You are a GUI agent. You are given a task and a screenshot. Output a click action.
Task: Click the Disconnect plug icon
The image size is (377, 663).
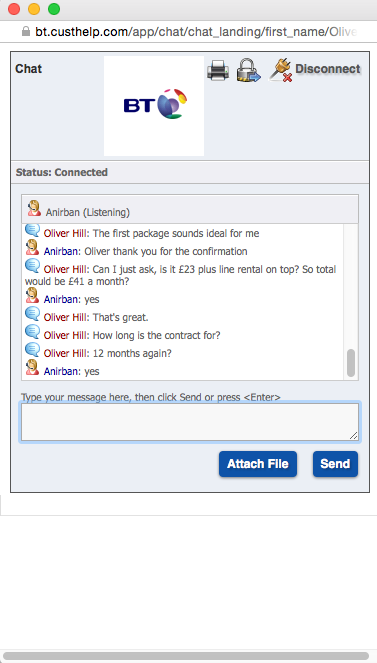[x=281, y=70]
